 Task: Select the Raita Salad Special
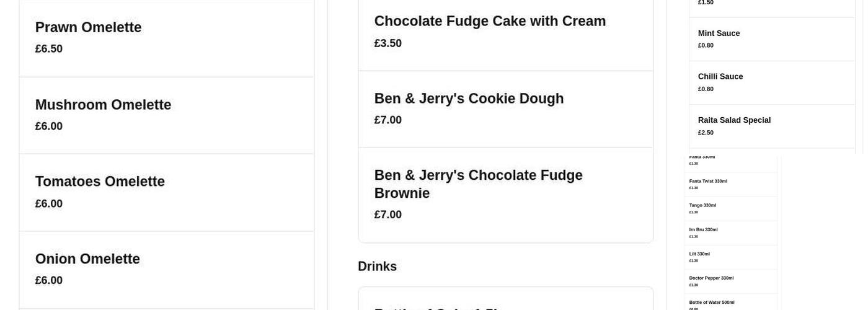[x=734, y=120]
